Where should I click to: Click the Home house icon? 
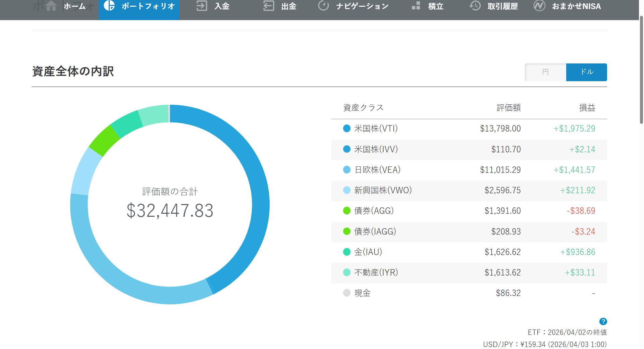point(51,6)
